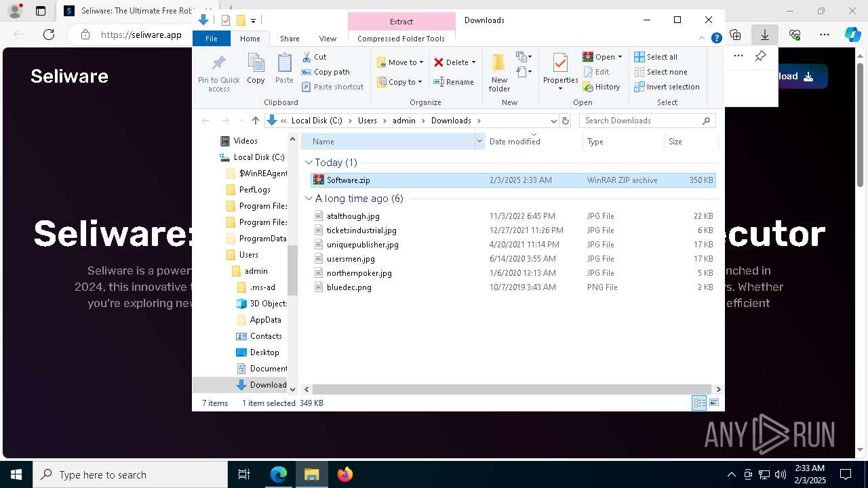Viewport: 868px width, 488px height.
Task: Click Type here to search box
Action: (130, 474)
